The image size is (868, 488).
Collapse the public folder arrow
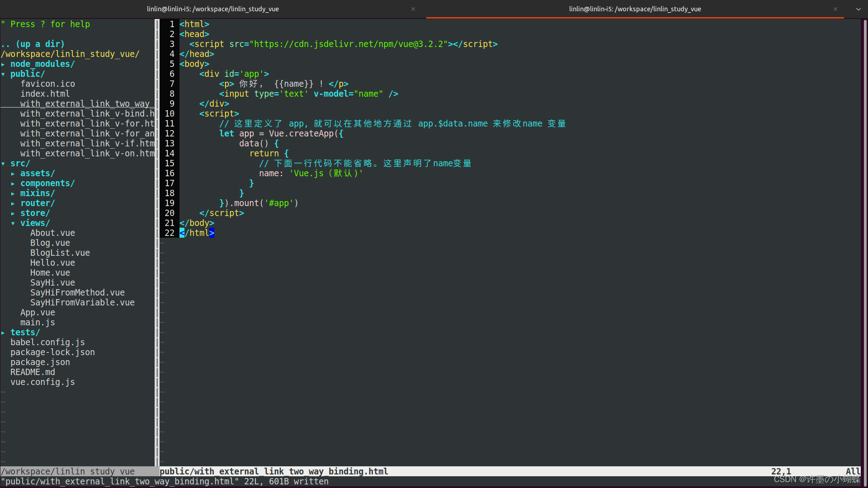point(3,74)
